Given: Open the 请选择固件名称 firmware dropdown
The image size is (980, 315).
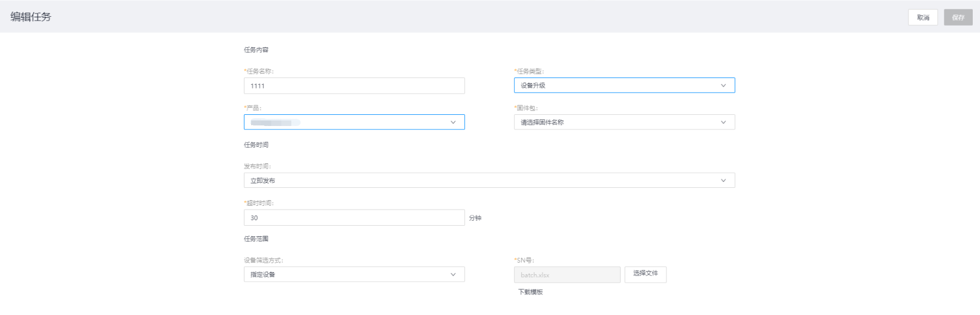Looking at the screenshot, I should click(614, 122).
